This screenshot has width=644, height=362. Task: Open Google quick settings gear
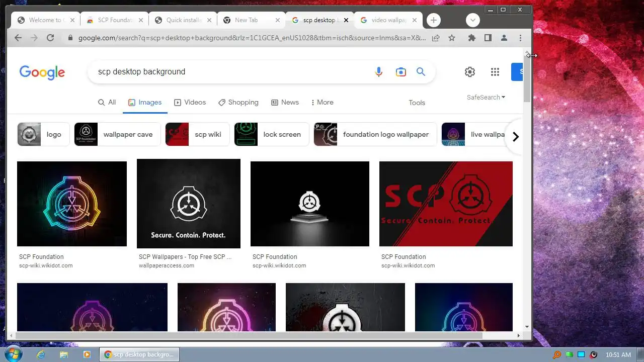click(470, 72)
